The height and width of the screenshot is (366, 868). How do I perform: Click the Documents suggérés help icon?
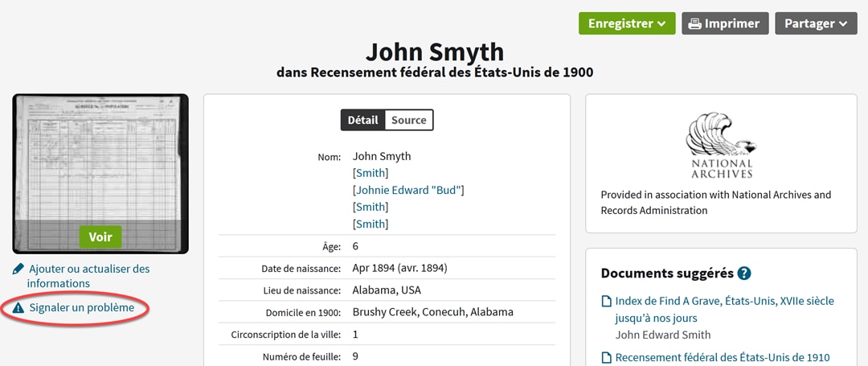(744, 273)
